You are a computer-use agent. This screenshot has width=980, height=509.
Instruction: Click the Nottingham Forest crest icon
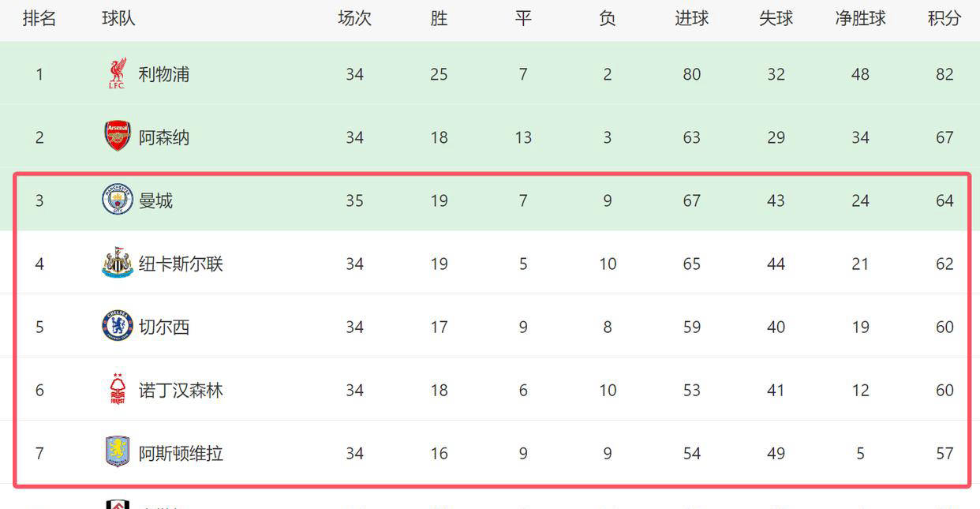click(118, 389)
